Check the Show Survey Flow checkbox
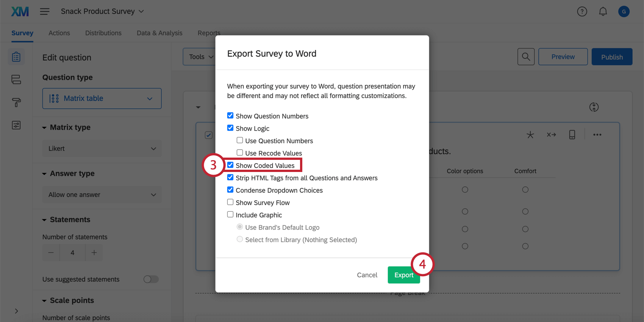 click(x=230, y=202)
